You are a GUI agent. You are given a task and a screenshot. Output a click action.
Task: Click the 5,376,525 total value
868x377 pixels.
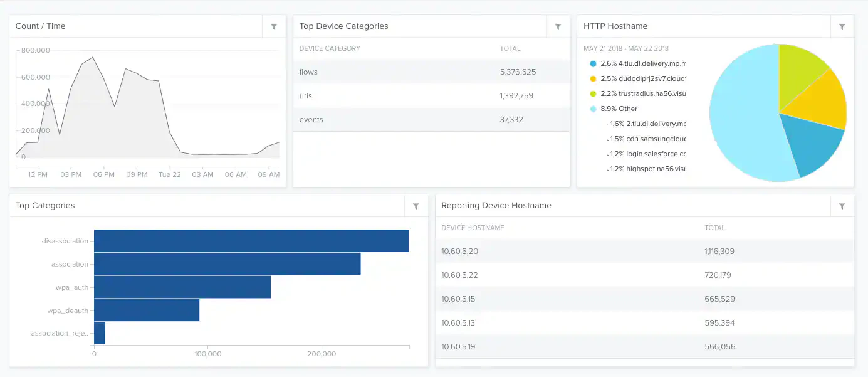(518, 72)
